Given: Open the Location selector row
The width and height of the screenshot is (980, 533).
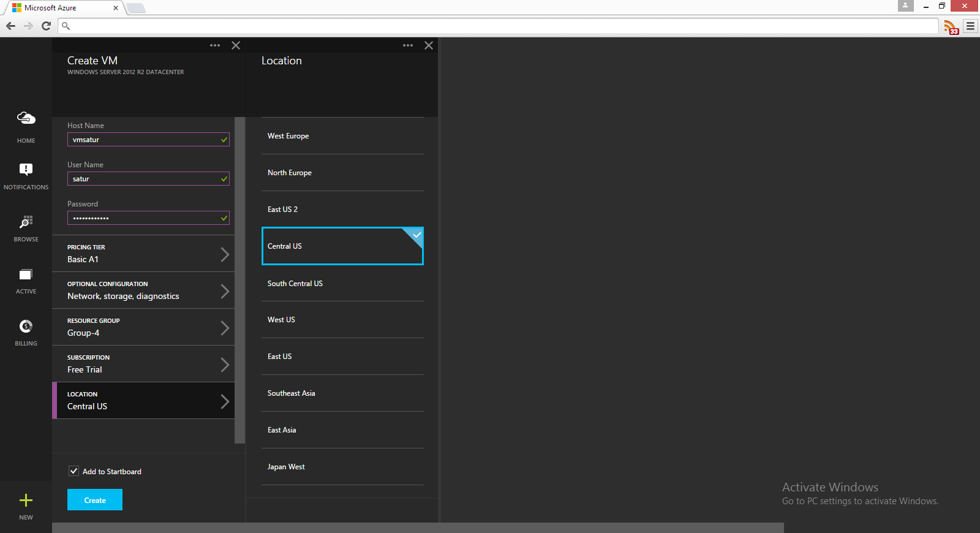Looking at the screenshot, I should click(143, 401).
